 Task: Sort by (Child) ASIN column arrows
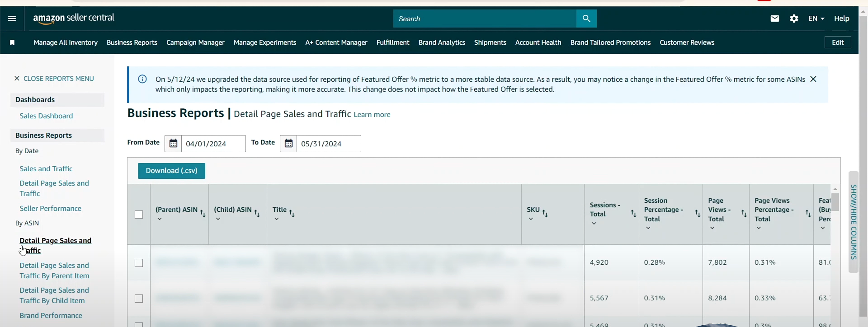point(257,214)
